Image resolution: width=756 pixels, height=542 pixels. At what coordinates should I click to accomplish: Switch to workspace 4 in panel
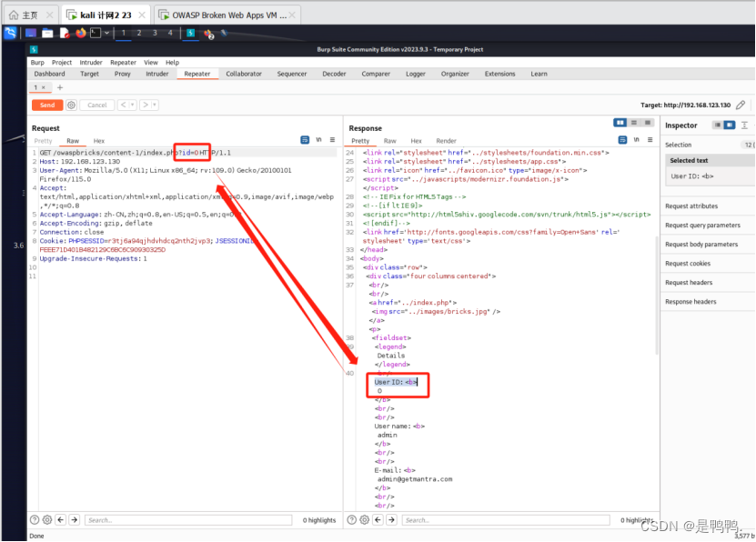click(x=170, y=33)
